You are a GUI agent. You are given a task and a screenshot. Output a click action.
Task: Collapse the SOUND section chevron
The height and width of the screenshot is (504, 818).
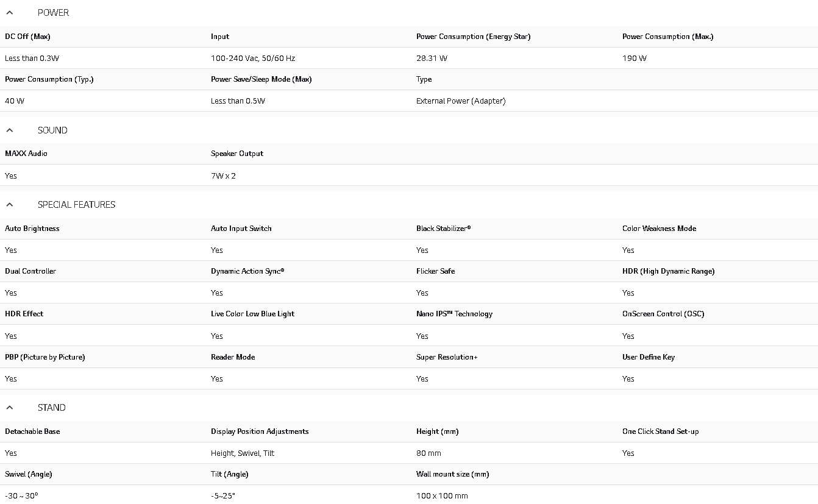[x=10, y=130]
